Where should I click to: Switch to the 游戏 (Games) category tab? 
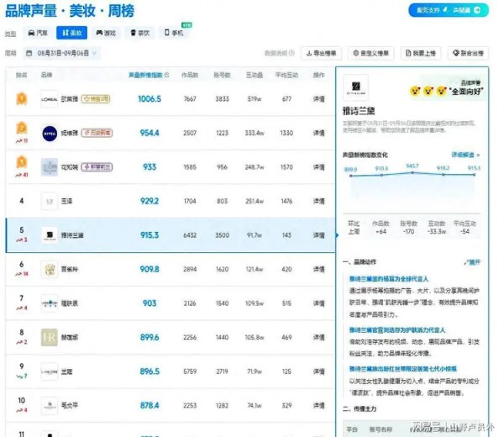point(105,33)
